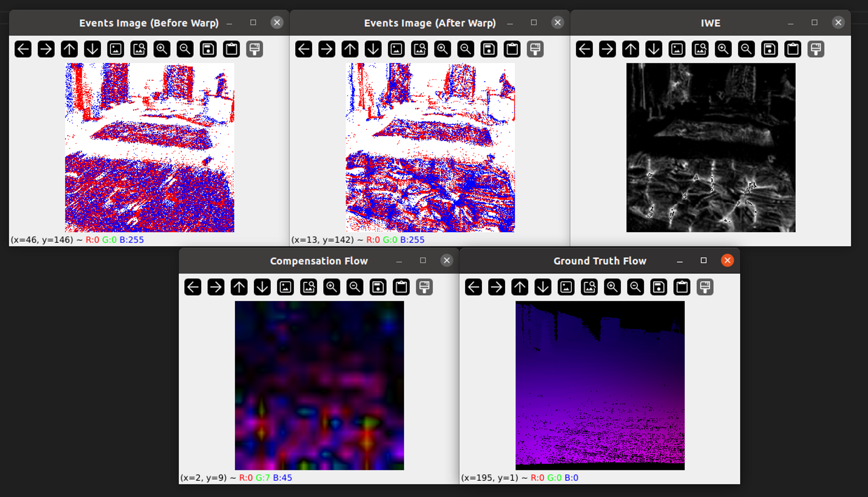868x497 pixels.
Task: Pan left in the Before Warp window
Action: pyautogui.click(x=23, y=49)
